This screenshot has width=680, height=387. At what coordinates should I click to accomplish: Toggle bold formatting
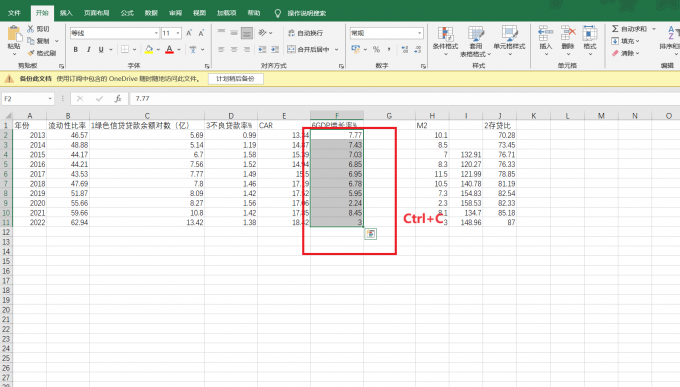pyautogui.click(x=75, y=49)
